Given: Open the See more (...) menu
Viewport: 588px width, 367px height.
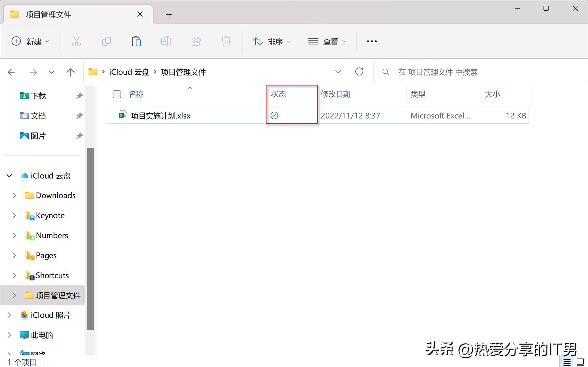Looking at the screenshot, I should pos(372,41).
